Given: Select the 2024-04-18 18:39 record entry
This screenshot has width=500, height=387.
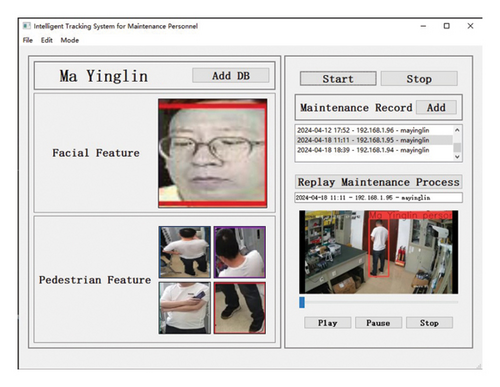Looking at the screenshot, I should [x=374, y=150].
